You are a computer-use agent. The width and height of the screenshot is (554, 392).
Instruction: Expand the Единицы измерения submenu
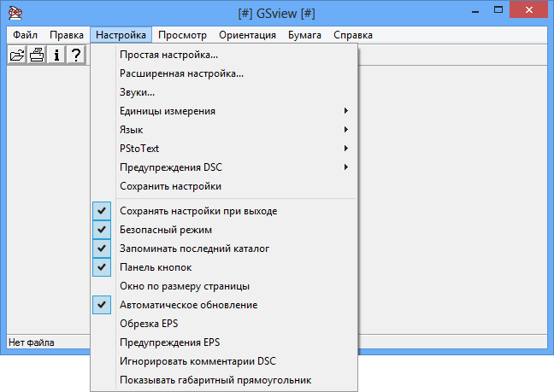pyautogui.click(x=168, y=111)
